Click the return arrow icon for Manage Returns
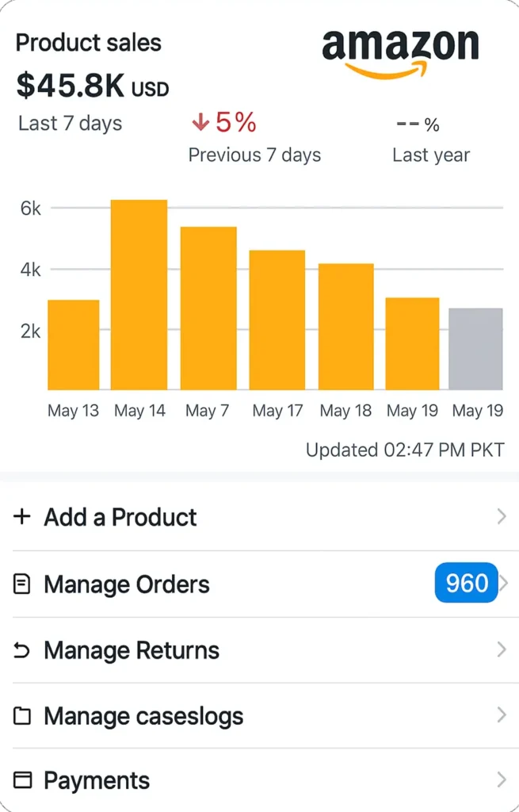This screenshot has width=519, height=812. 21,650
